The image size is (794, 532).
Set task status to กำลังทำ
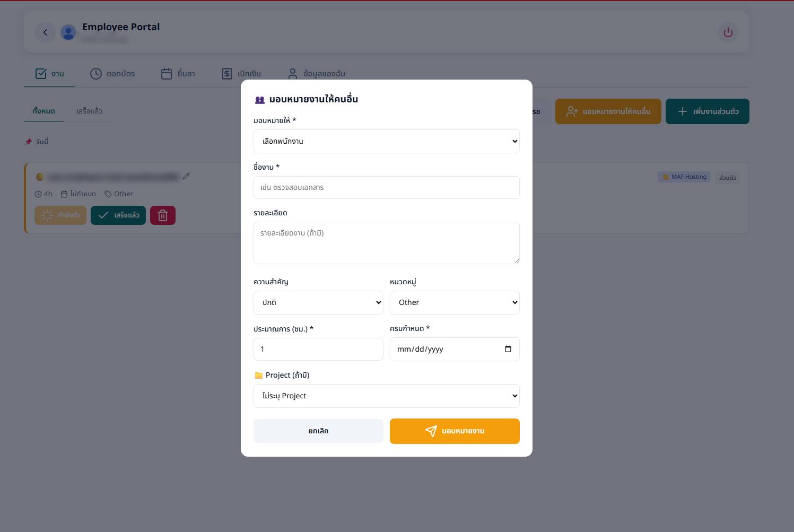(60, 215)
